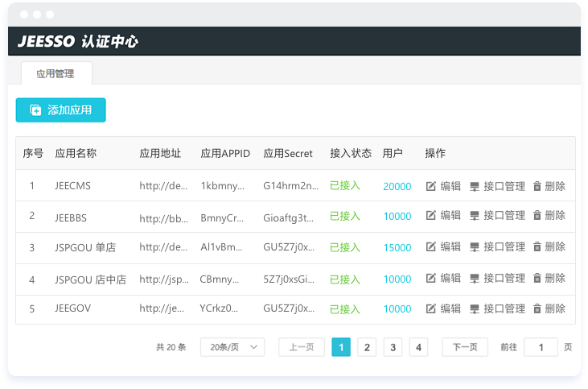Click the plus icon on 添加应用 button
588x389 pixels.
tap(35, 110)
